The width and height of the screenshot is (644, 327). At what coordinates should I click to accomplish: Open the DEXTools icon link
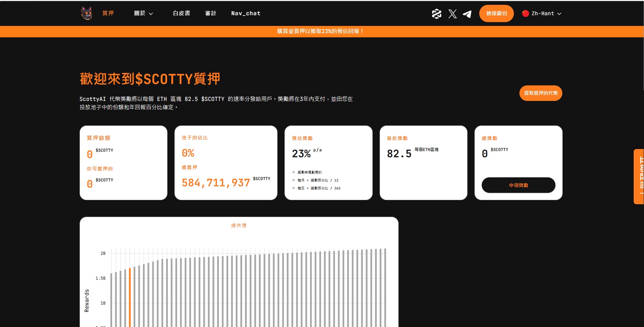[x=436, y=14]
